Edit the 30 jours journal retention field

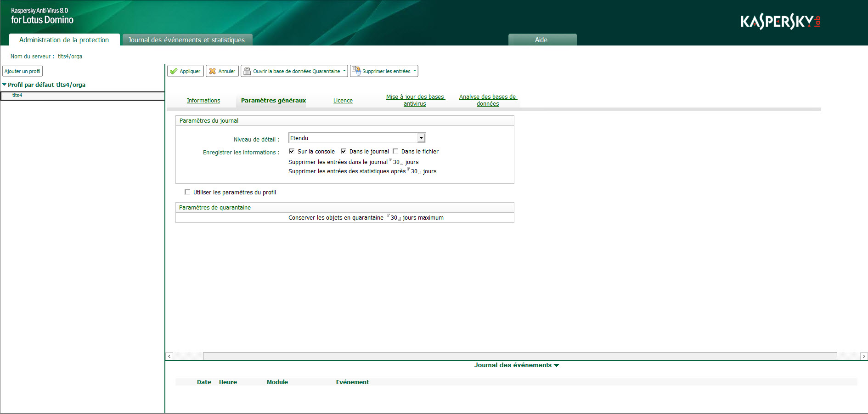[395, 162]
